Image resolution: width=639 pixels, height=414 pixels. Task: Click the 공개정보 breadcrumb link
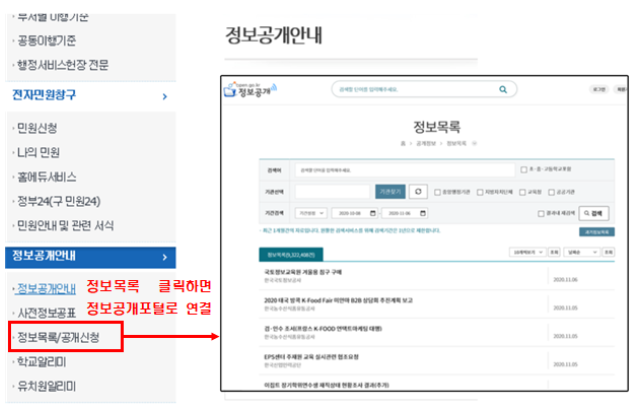(426, 143)
